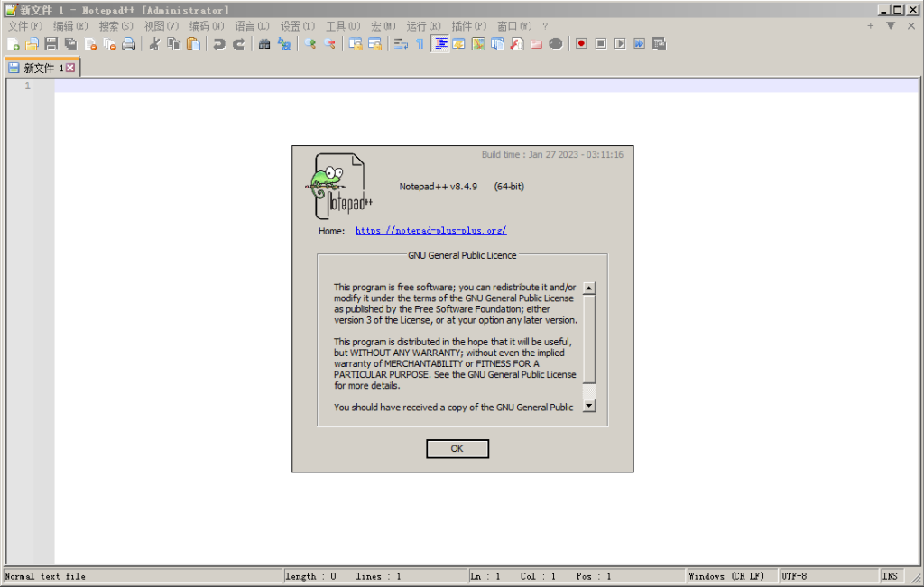This screenshot has height=587, width=924.
Task: Toggle word wrap on the toolbar
Action: tap(400, 43)
